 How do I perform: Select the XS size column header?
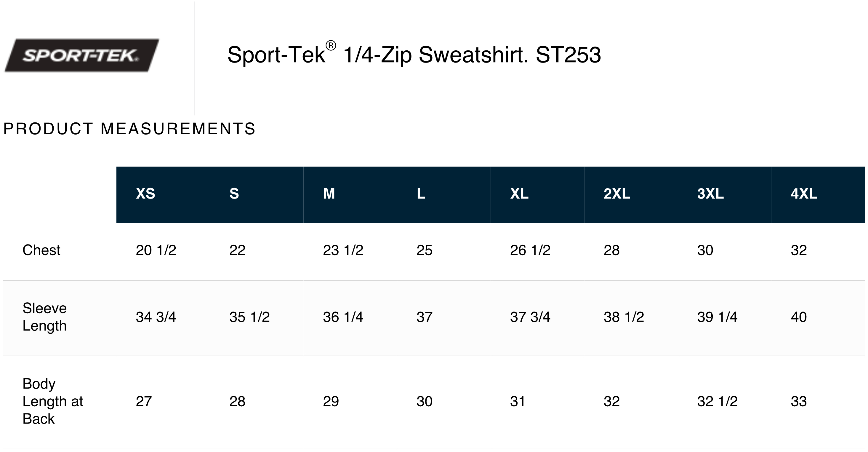145,194
